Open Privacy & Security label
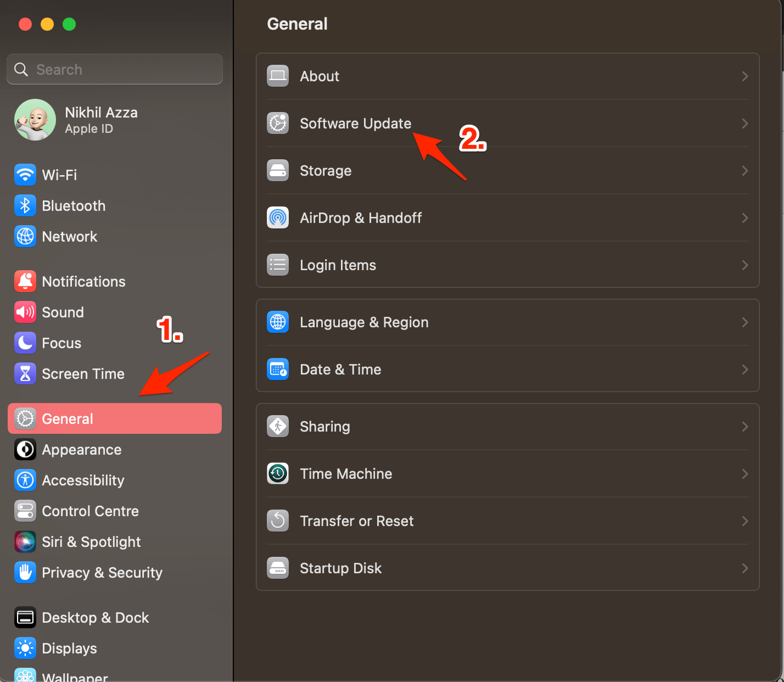 (102, 573)
